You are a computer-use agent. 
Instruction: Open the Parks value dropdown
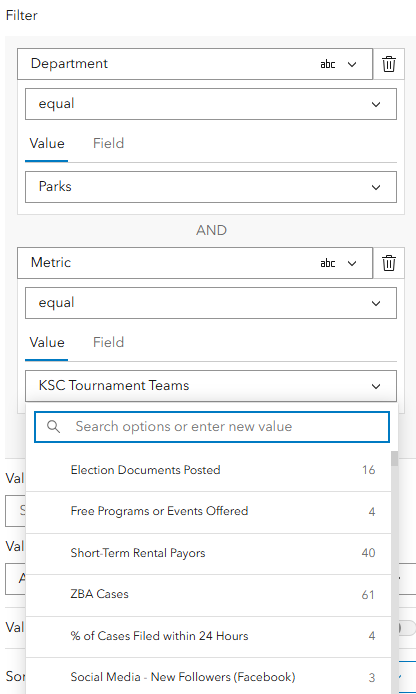click(211, 187)
